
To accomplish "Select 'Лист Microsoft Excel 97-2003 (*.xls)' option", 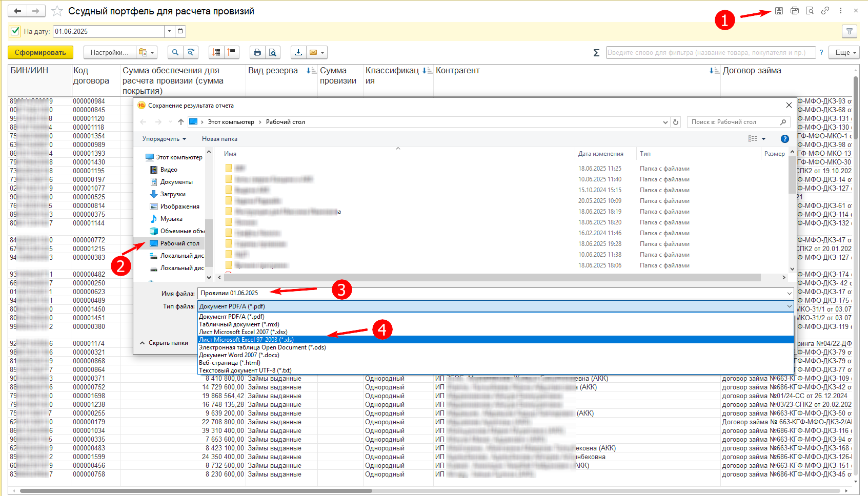I will pyautogui.click(x=496, y=340).
